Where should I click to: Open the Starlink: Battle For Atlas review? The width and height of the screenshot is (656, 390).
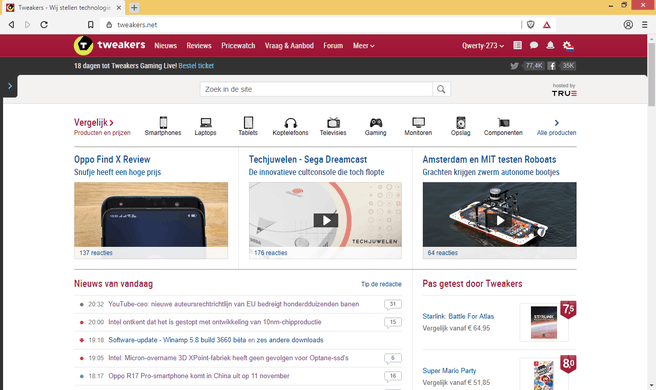458,316
